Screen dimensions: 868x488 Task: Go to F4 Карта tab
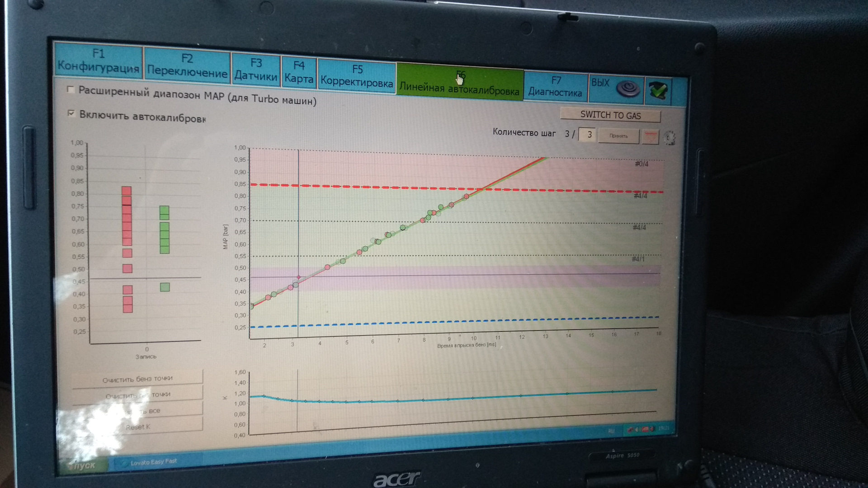click(298, 72)
